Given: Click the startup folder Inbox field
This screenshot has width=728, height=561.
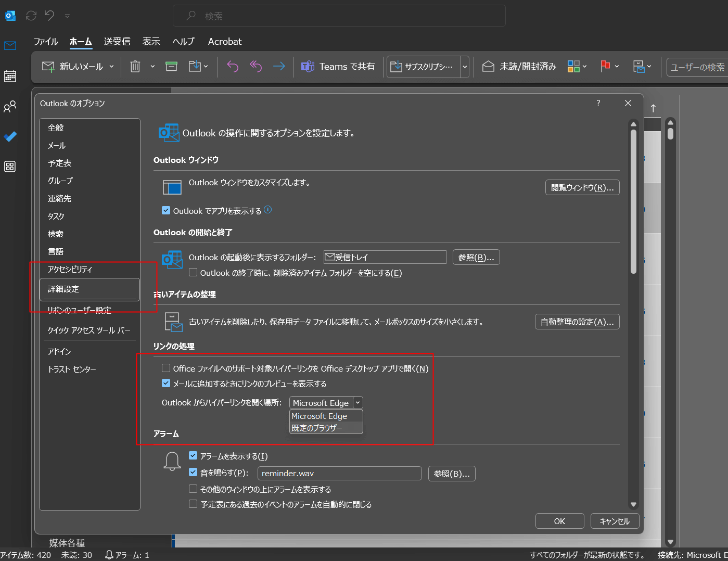Looking at the screenshot, I should point(385,257).
